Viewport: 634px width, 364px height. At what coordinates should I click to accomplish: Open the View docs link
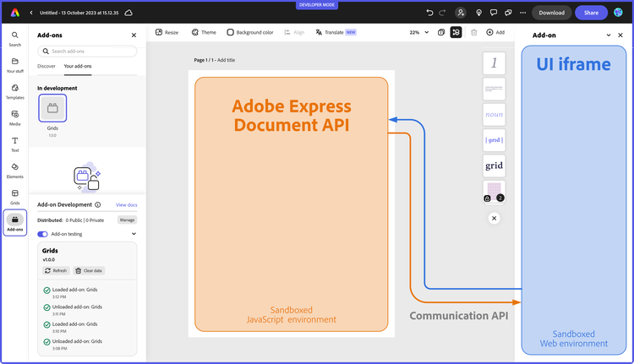tap(126, 204)
